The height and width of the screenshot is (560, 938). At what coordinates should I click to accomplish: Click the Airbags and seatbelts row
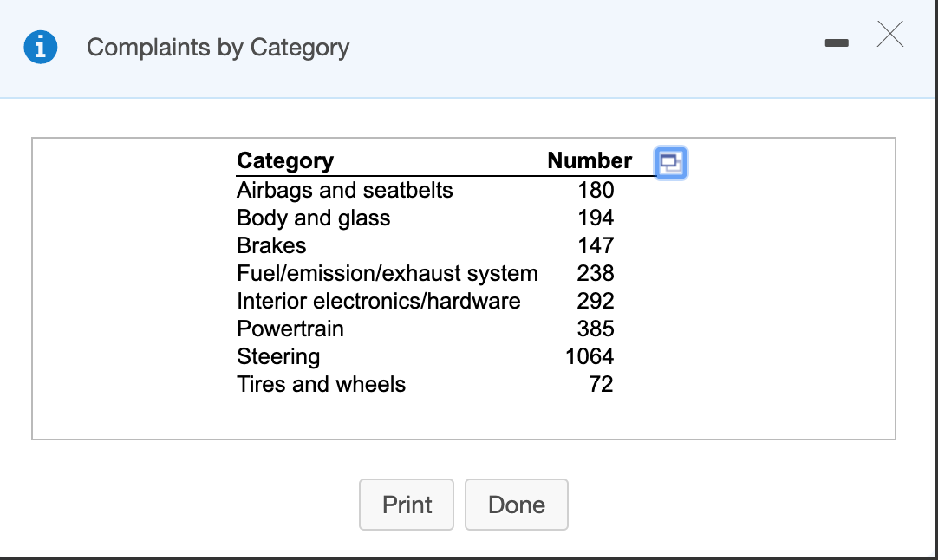pyautogui.click(x=345, y=190)
